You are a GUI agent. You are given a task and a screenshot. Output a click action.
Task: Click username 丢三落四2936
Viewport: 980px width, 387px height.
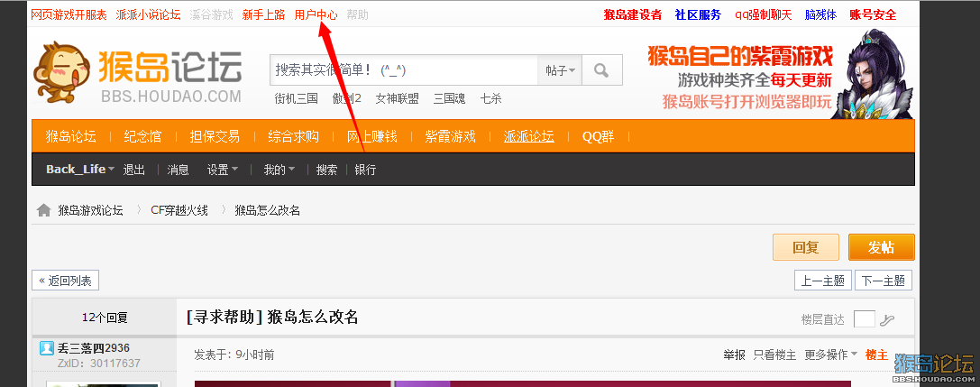[94, 348]
